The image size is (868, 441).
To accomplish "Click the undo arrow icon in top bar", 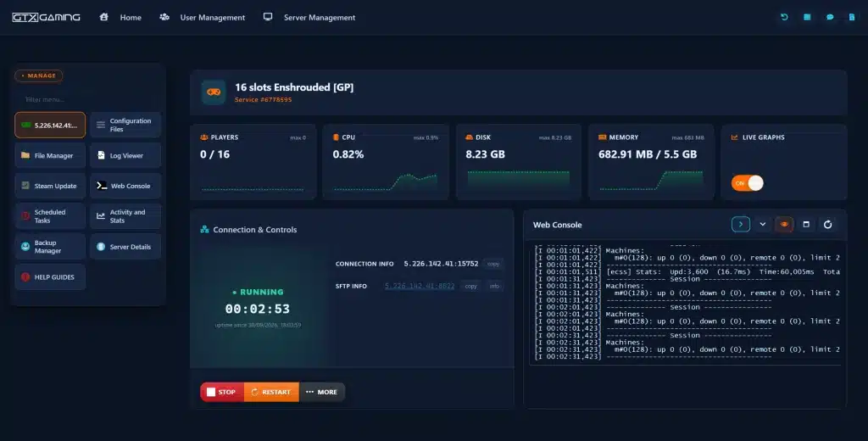I will point(784,17).
